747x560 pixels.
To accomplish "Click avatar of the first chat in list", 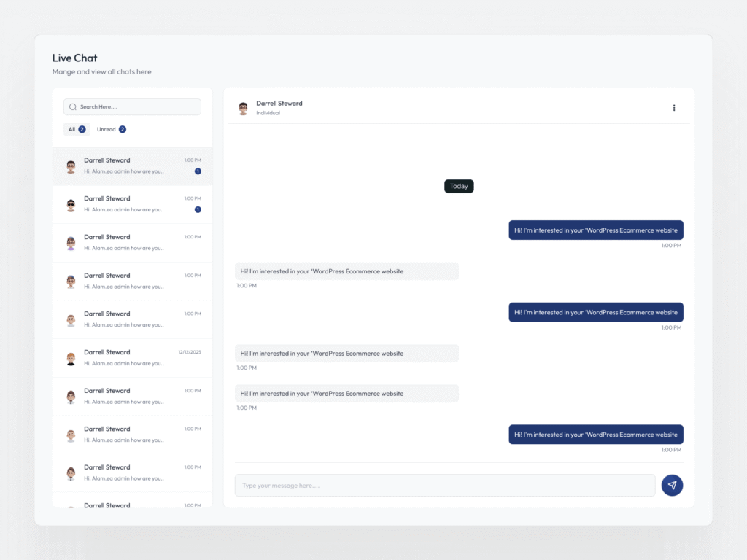I will 71,166.
